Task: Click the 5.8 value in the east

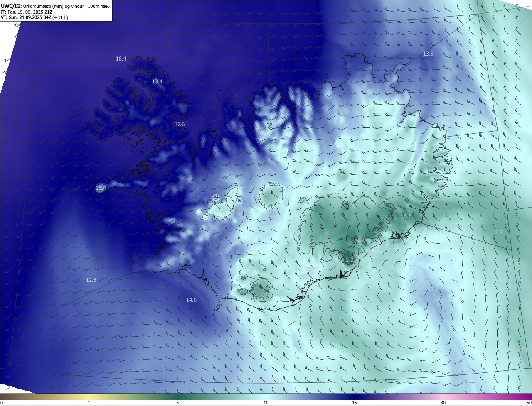Action: 408,216
